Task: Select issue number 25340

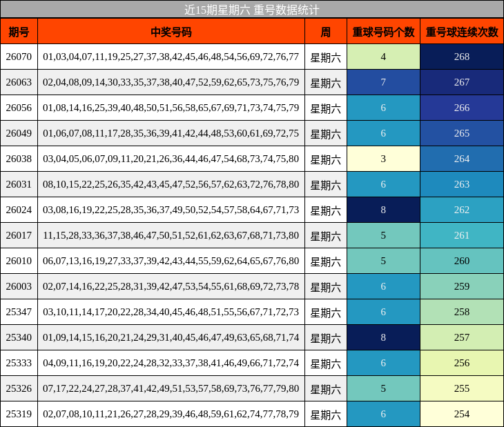Action: click(x=19, y=337)
